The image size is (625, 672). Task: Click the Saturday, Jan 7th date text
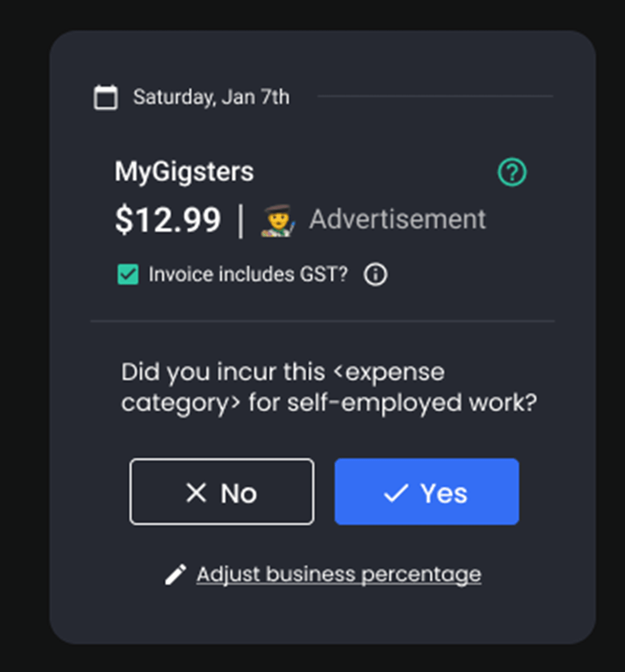tap(211, 97)
